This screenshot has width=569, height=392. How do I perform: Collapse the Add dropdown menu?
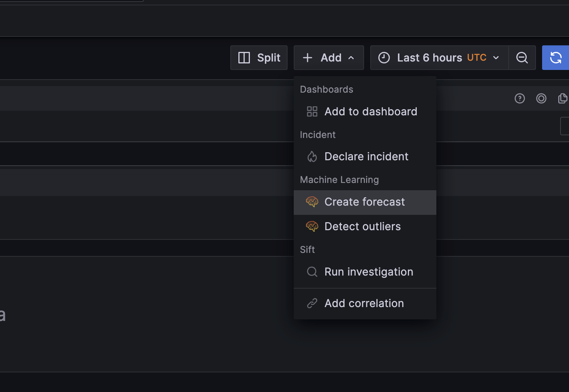[x=329, y=58]
